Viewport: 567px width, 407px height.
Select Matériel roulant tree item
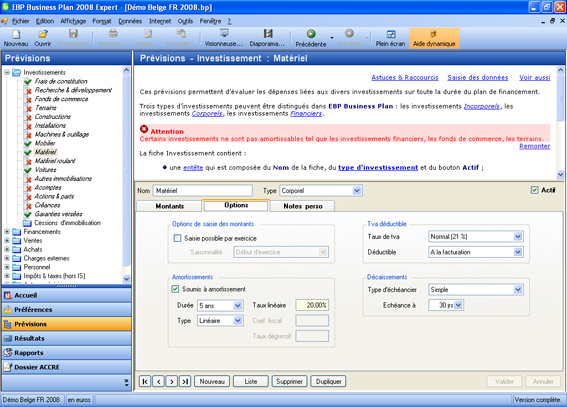[x=55, y=161]
